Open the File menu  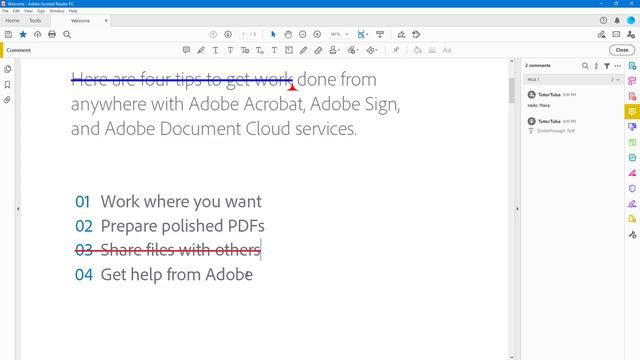(x=5, y=11)
